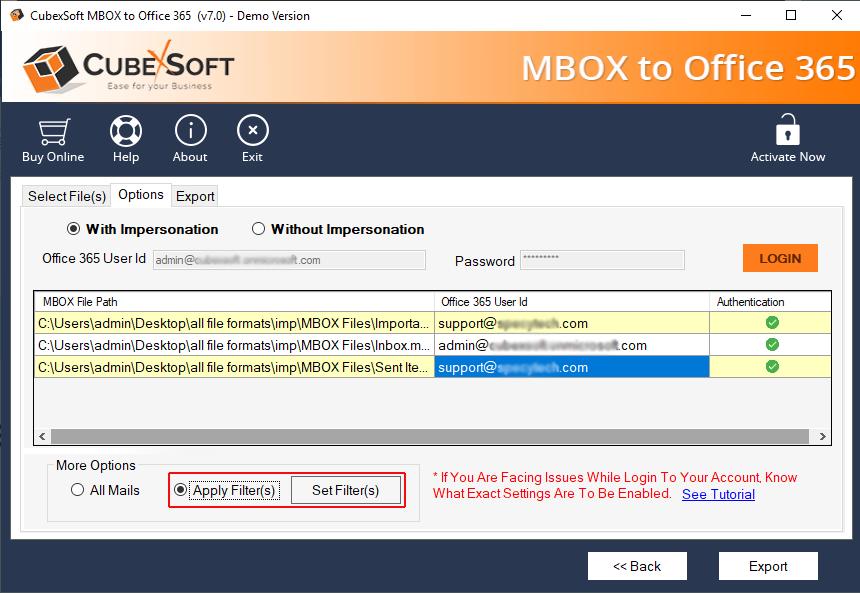Screen dimensions: 860x593
Task: Click third row green authentication checkmark
Action: (772, 367)
